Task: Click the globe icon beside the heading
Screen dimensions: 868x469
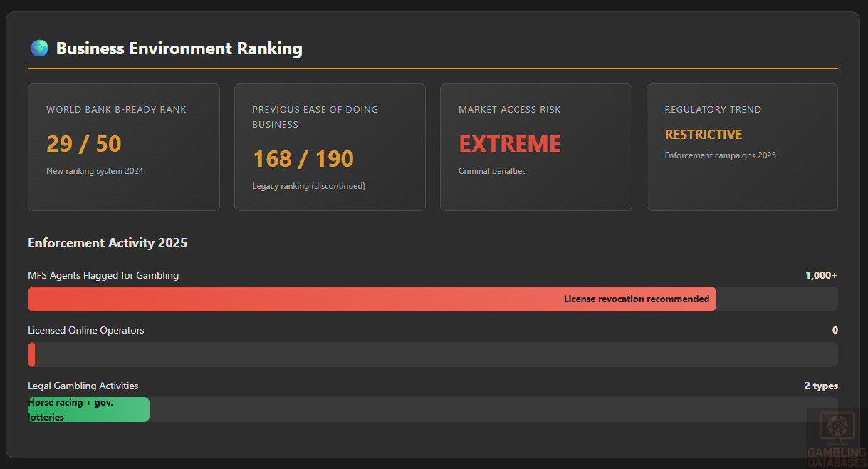Action: click(x=39, y=48)
